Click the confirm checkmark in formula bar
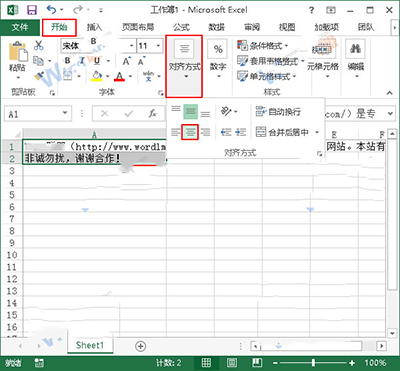Screen dimensions: 400x371 [128, 114]
